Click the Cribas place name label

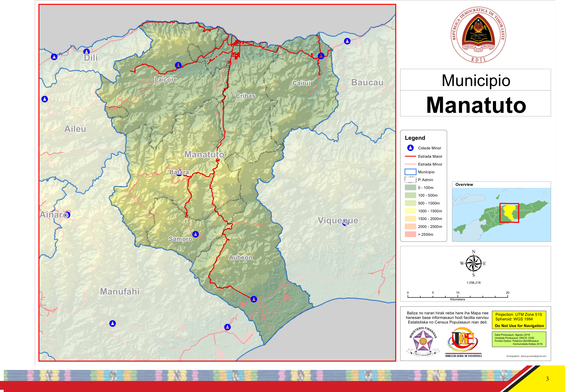[x=245, y=96]
